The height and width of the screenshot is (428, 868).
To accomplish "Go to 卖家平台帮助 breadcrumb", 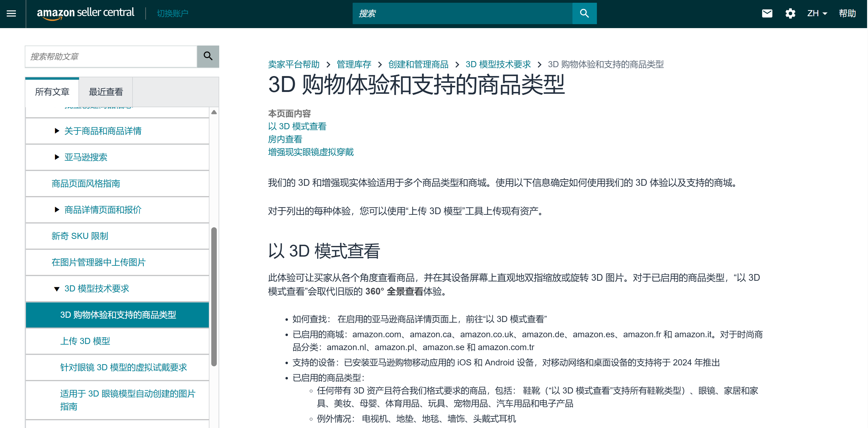I will tap(293, 64).
